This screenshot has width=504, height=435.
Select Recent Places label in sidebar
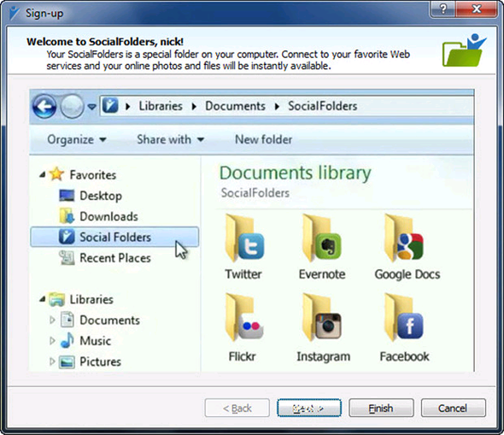(x=115, y=258)
